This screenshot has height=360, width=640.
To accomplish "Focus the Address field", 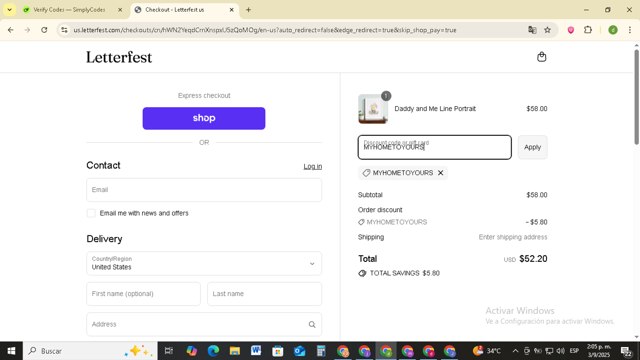I will (x=204, y=324).
